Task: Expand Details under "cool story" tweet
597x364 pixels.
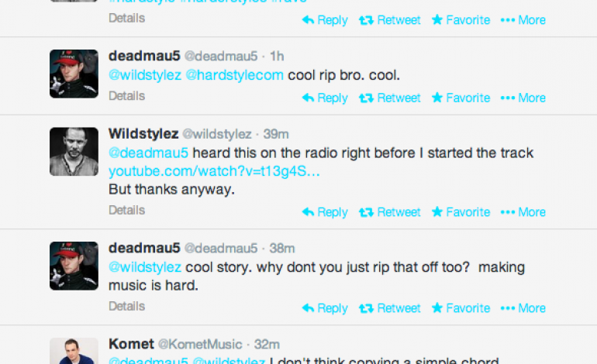Action: pyautogui.click(x=126, y=306)
